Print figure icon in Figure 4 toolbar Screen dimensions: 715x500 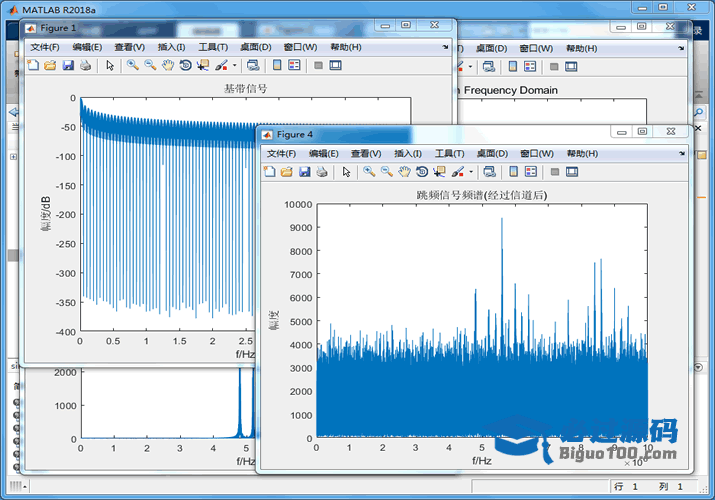pos(322,172)
